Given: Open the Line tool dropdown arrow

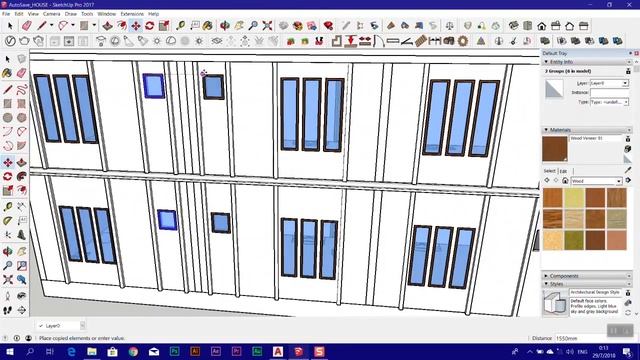Looking at the screenshot, I should click(51, 26).
